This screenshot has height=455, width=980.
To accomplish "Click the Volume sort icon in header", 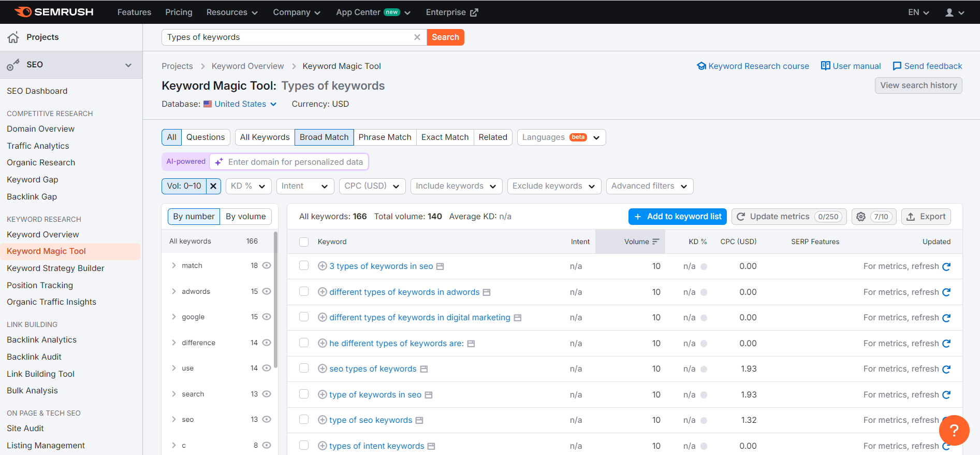I will 655,241.
